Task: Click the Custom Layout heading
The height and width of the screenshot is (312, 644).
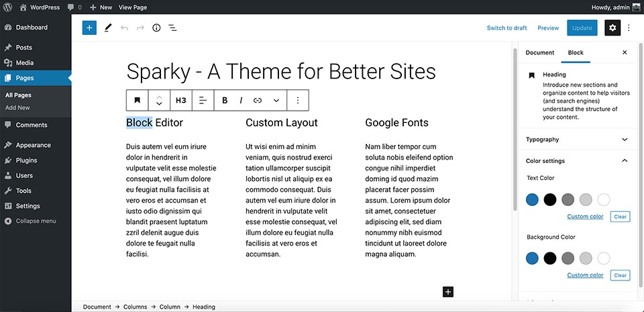Action: pyautogui.click(x=282, y=122)
